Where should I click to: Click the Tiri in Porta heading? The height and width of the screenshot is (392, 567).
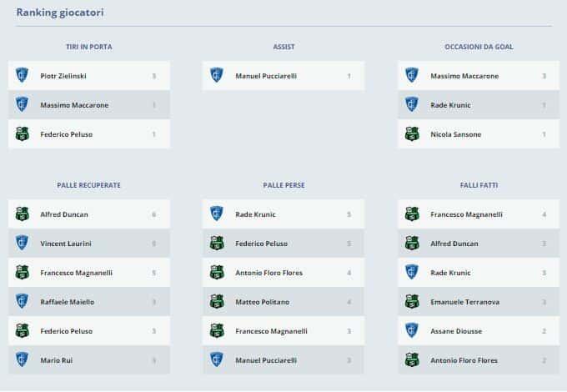pyautogui.click(x=88, y=47)
